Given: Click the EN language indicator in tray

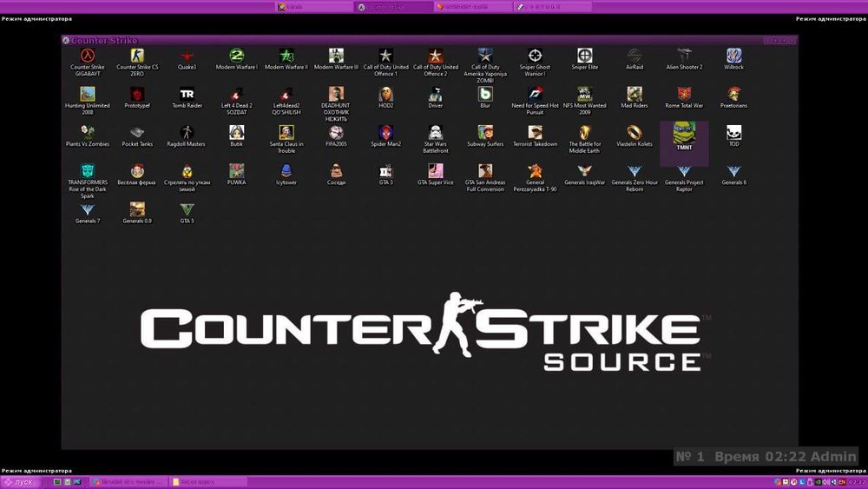Looking at the screenshot, I should click(x=843, y=482).
